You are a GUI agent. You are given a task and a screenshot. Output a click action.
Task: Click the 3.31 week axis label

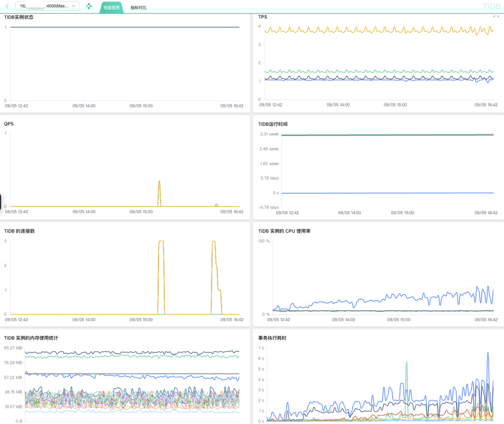269,134
